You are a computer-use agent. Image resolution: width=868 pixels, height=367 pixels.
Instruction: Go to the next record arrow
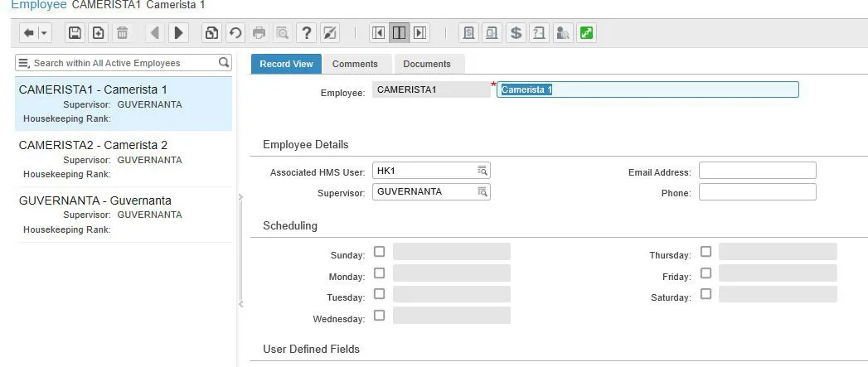(178, 33)
